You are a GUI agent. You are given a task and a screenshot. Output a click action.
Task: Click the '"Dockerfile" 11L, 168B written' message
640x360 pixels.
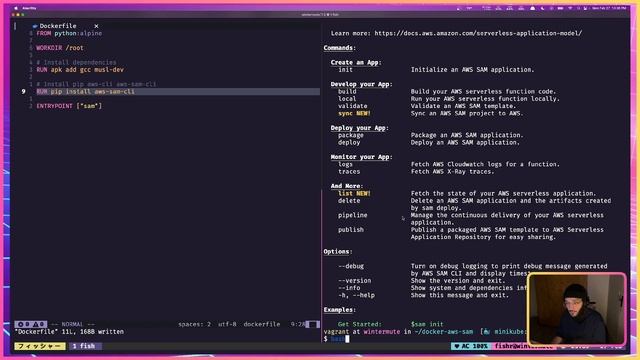[x=69, y=332]
